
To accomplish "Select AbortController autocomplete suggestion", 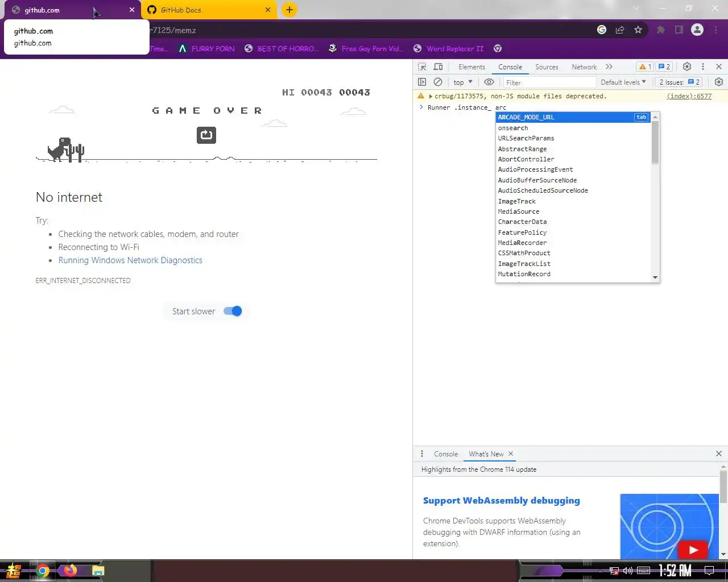I will click(x=573, y=159).
